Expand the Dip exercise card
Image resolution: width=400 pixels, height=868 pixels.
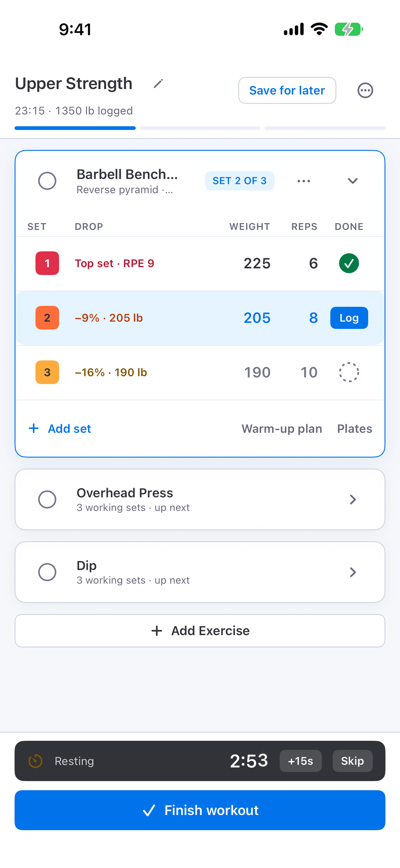click(353, 572)
